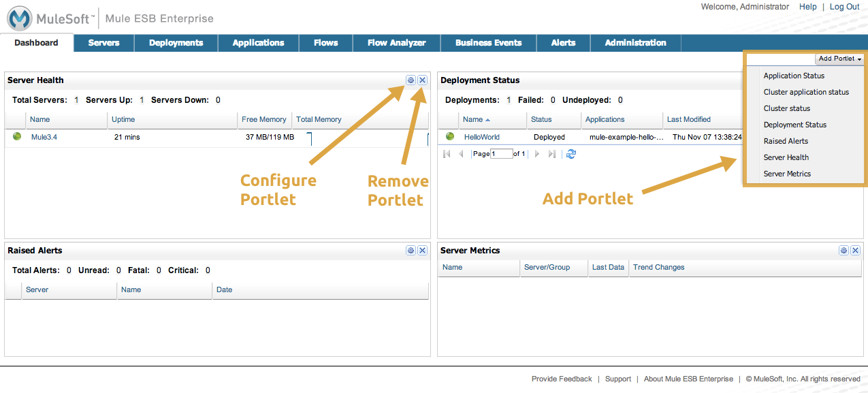Click the MuleSoft logo in the top left
Screen dimensions: 868x393
[18, 16]
